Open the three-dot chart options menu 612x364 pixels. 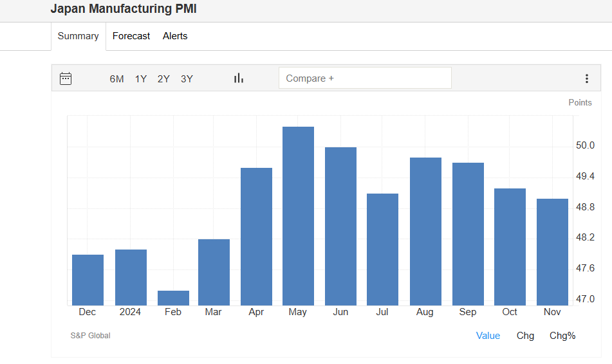click(x=586, y=78)
